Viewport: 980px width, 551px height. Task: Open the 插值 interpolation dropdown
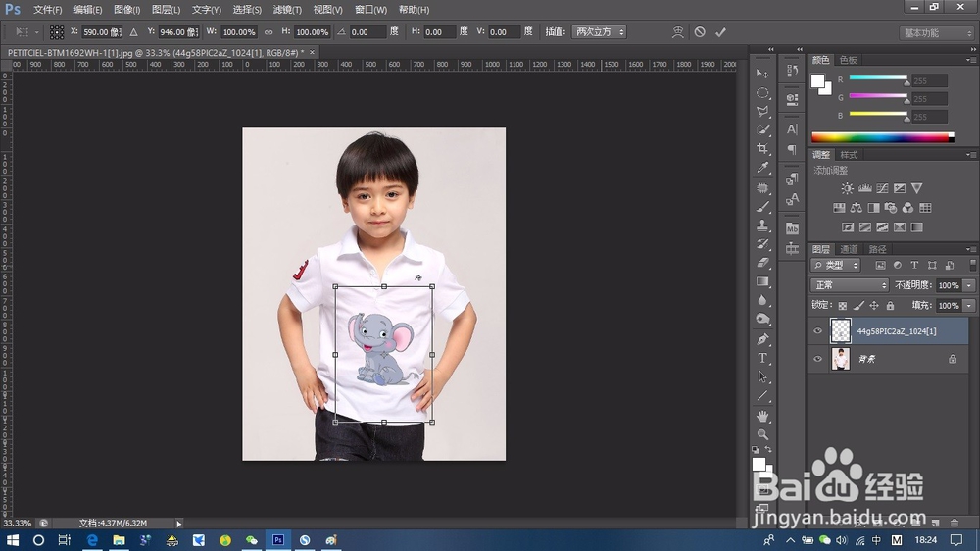[598, 32]
